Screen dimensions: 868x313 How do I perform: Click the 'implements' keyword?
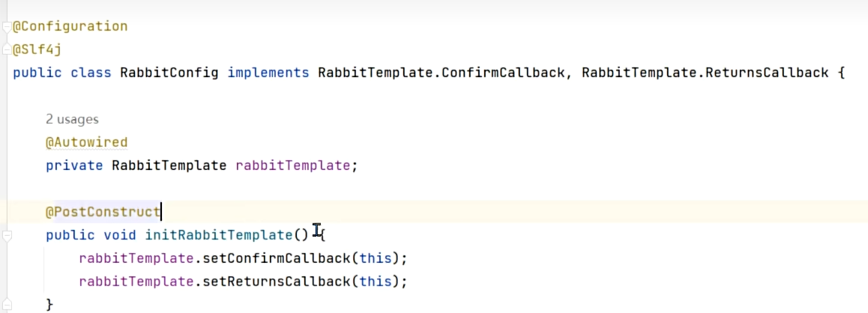tap(268, 73)
